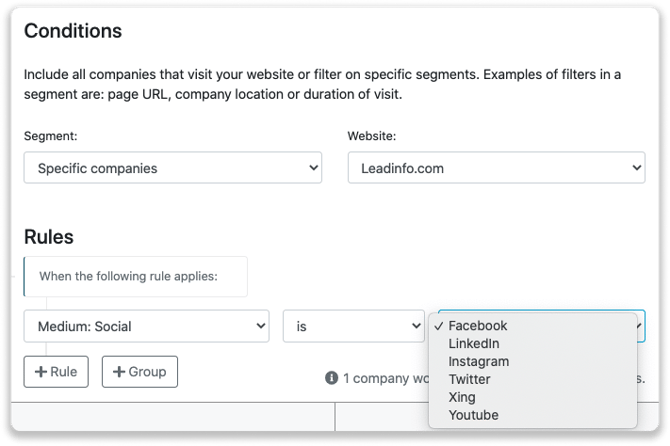Viewport: 670px width, 446px height.
Task: Open the Medium: Social rule dropdown
Action: tap(146, 326)
